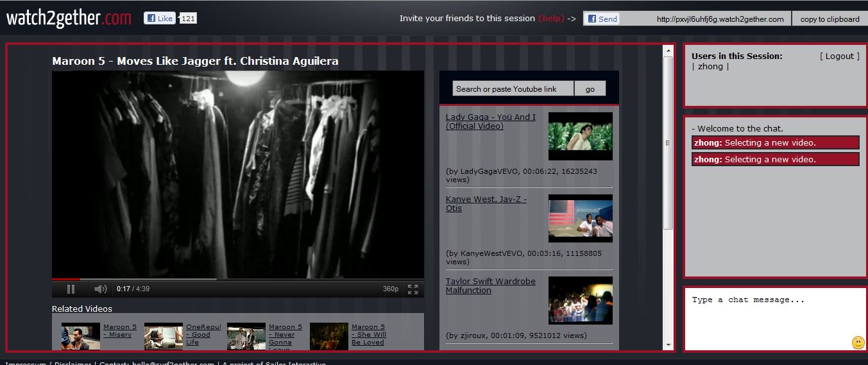Log out via the Logout link

click(x=839, y=56)
